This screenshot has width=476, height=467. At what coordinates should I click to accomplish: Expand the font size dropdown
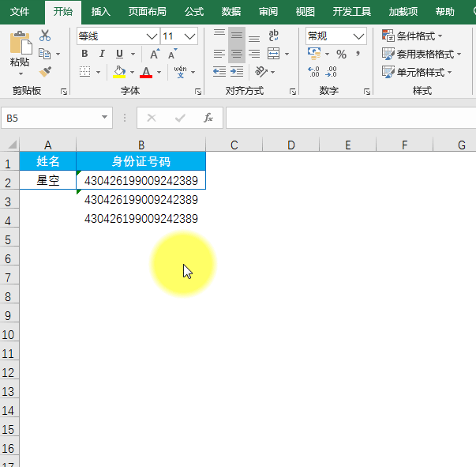[189, 36]
